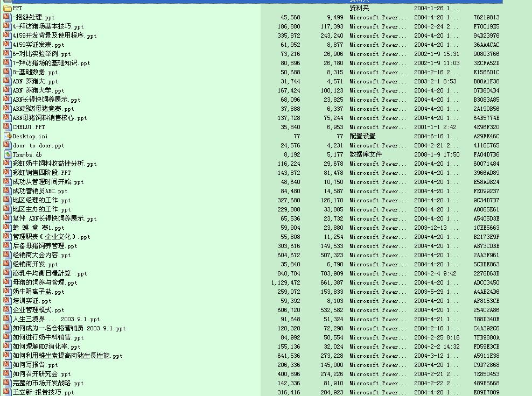Click the PowerPoint icon beside CHELU1.PPT
The image size is (532, 396).
click(x=8, y=127)
